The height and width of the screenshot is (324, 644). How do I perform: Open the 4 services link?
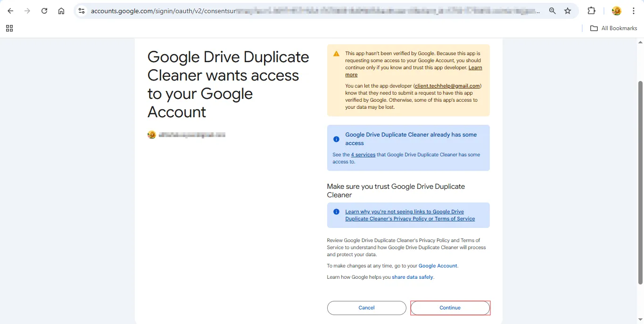[x=363, y=155]
